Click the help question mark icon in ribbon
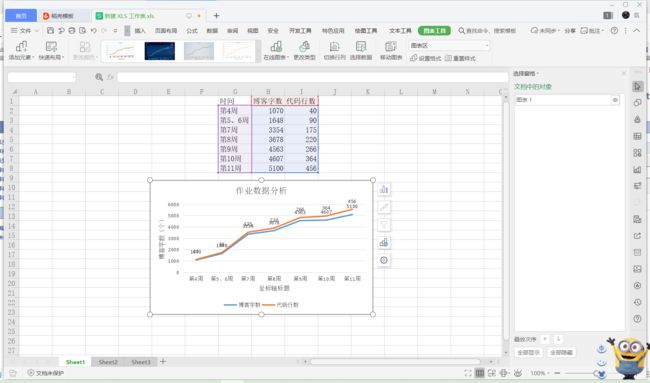The width and height of the screenshot is (650, 383). (614, 31)
